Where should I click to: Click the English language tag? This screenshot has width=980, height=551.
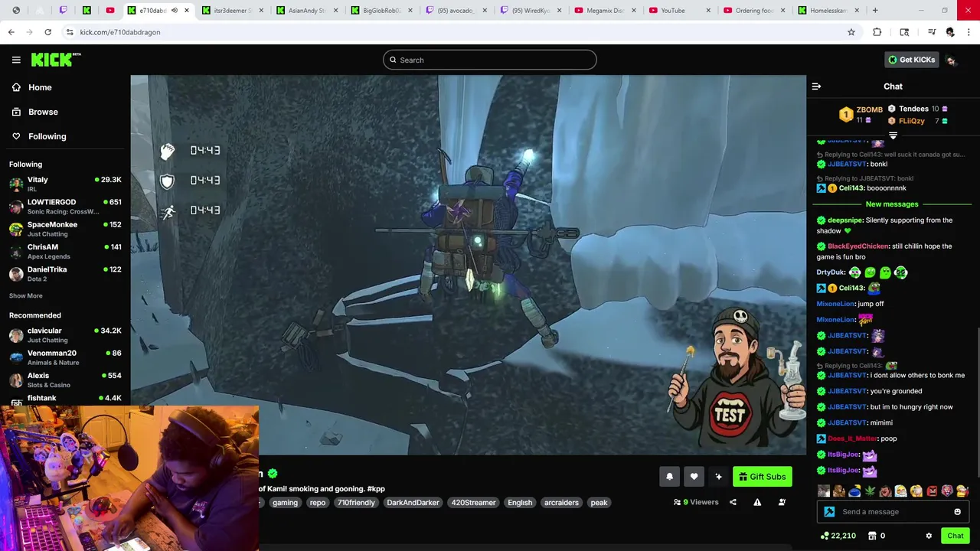pyautogui.click(x=520, y=503)
